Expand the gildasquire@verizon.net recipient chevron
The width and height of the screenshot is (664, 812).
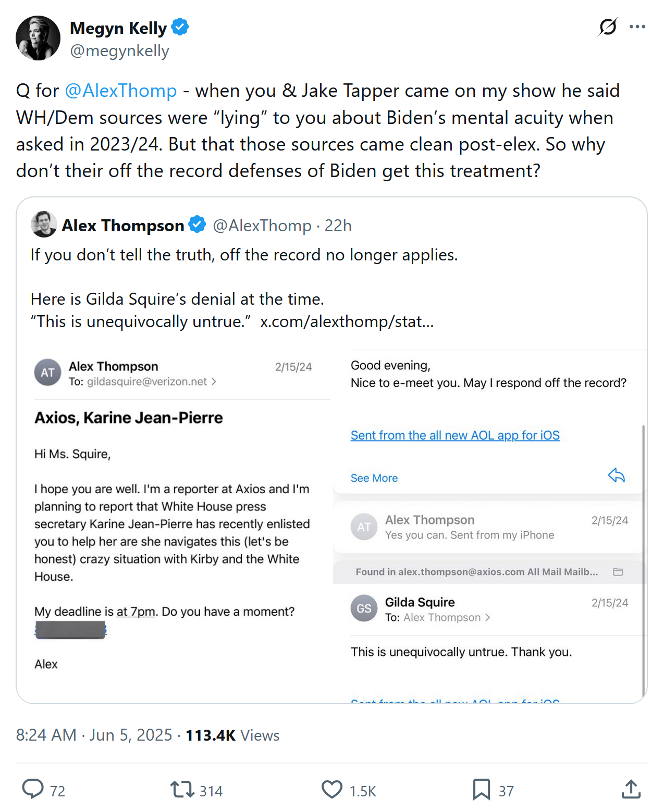pyautogui.click(x=214, y=382)
